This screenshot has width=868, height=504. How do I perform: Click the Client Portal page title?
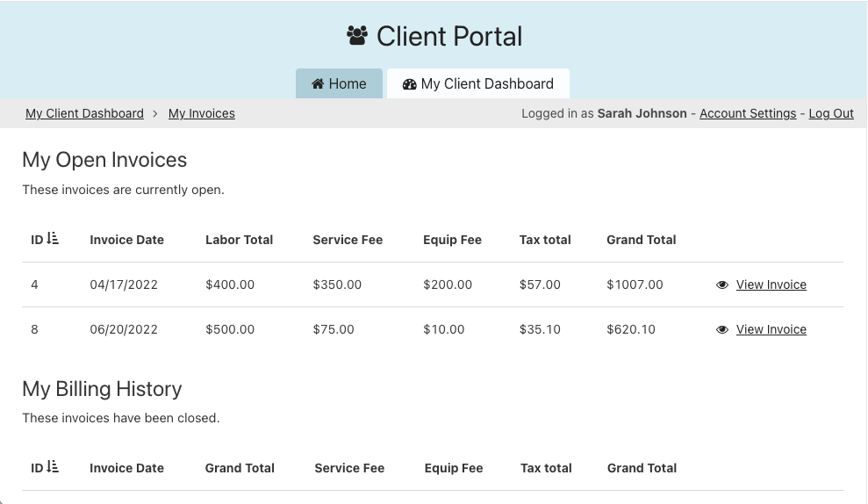[449, 36]
